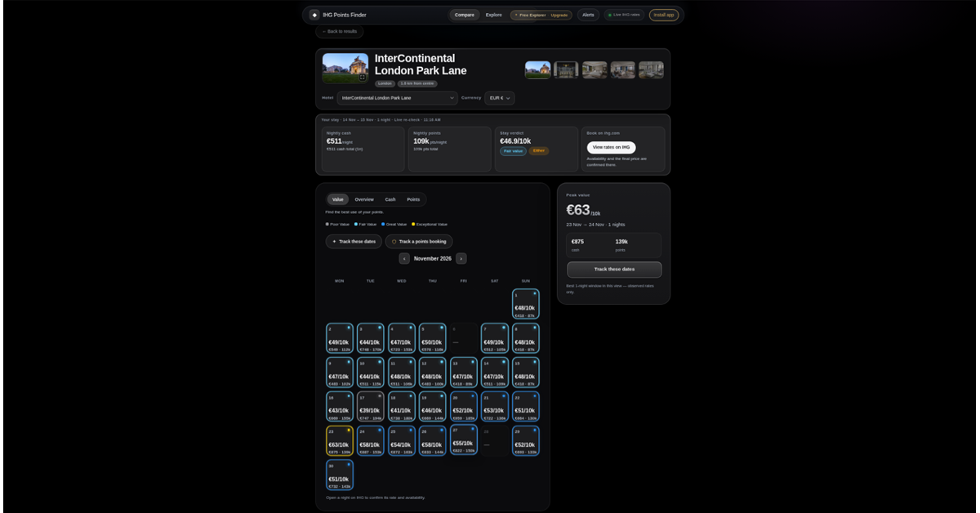
Task: Select November 20 at €52/10k
Action: [x=464, y=407]
